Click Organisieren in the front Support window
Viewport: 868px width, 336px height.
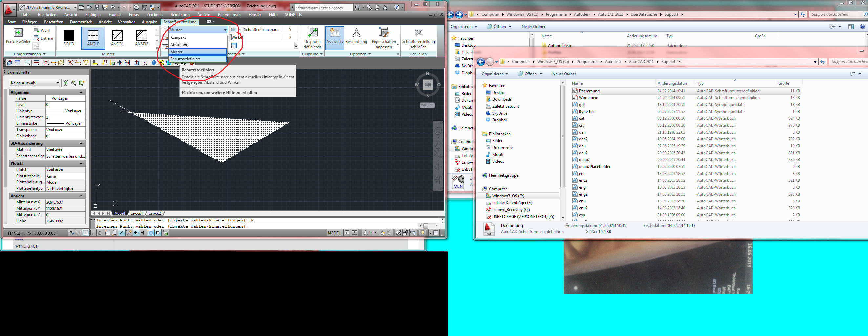pyautogui.click(x=495, y=74)
